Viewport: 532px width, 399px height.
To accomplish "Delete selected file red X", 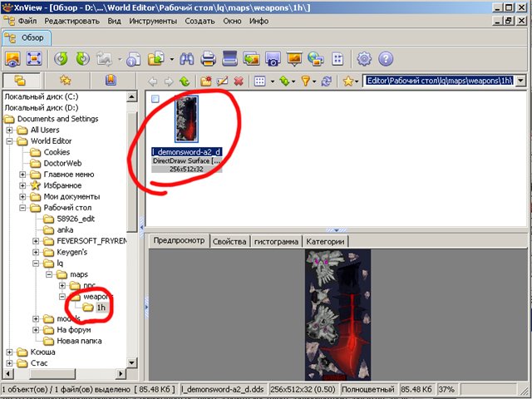I will point(239,81).
